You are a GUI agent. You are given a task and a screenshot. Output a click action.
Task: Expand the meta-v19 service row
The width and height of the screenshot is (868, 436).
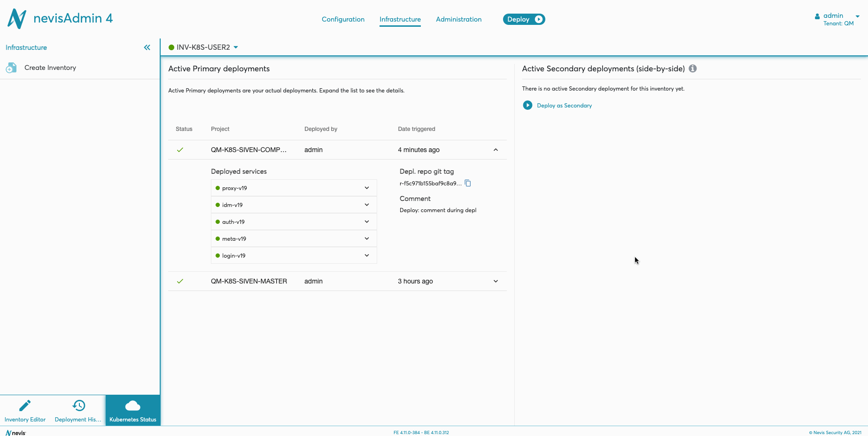click(x=367, y=239)
